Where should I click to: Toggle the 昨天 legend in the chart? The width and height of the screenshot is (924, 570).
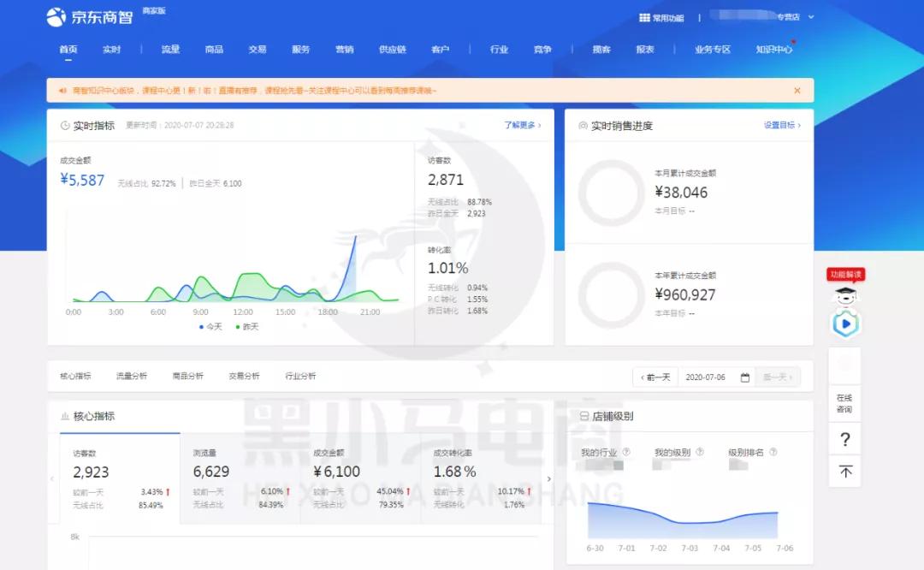[x=249, y=327]
